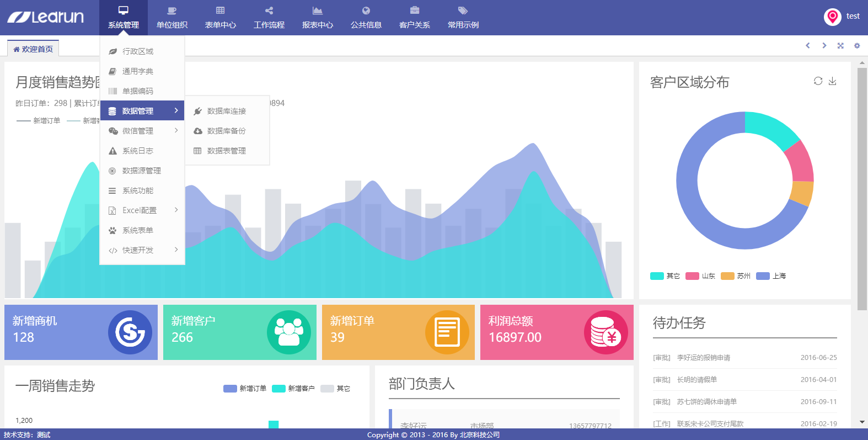Click the 系统表单 paw icon
The image size is (868, 440).
click(112, 230)
